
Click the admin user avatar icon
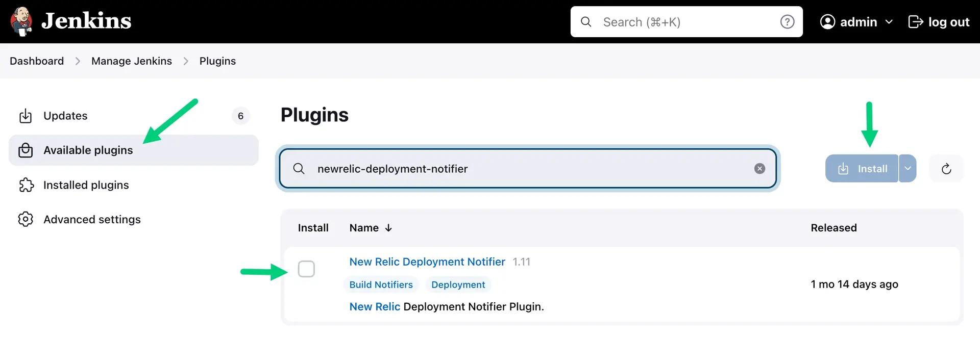click(827, 22)
